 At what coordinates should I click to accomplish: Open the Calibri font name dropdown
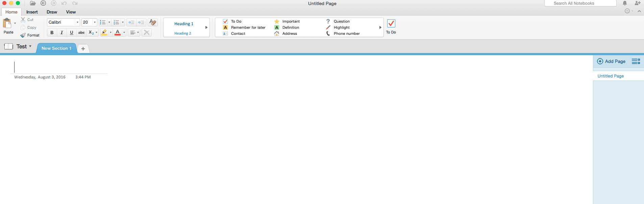coord(77,22)
